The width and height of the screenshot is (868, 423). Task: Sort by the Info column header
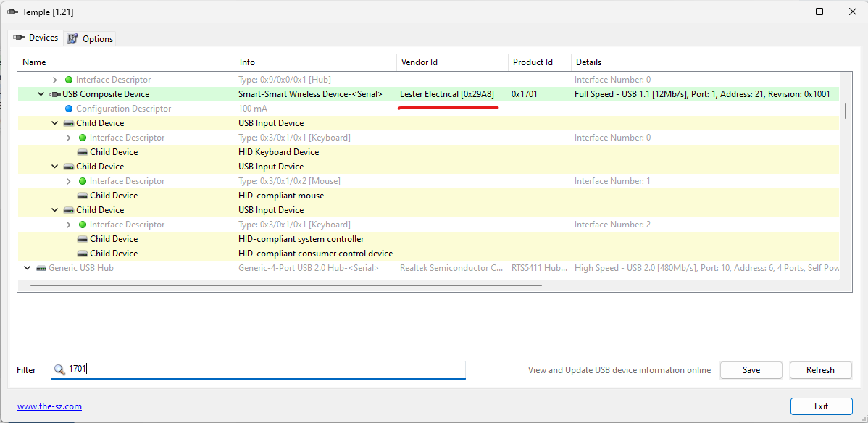pos(316,62)
